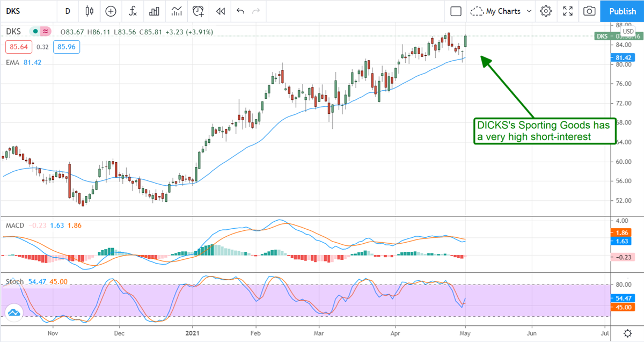Take a chart snapshot with the camera icon

coord(589,11)
